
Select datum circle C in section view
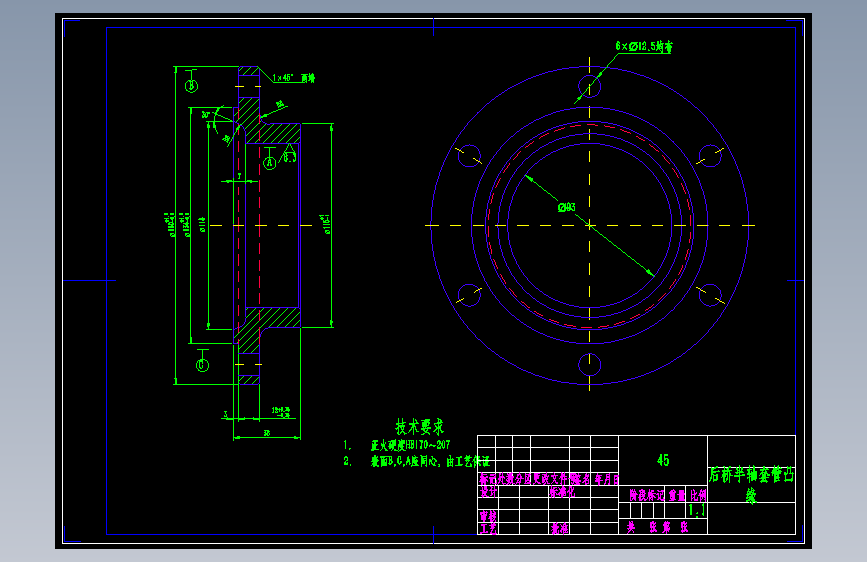[x=202, y=365]
